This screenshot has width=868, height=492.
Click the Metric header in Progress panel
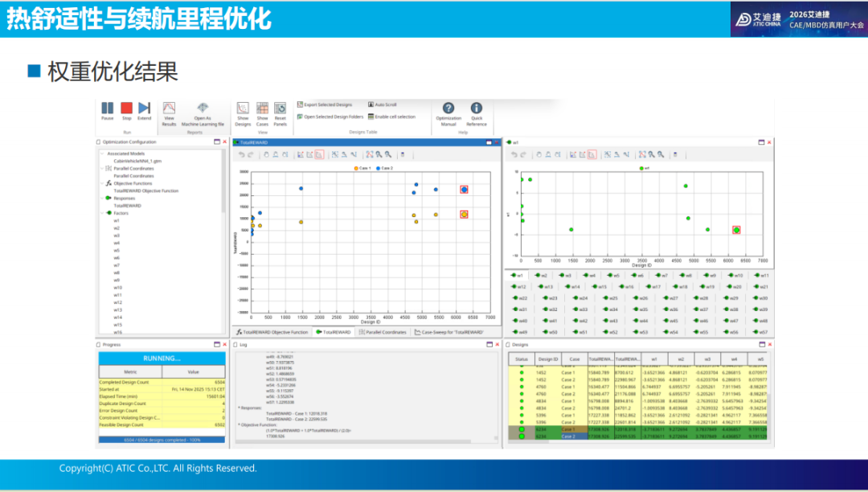[x=130, y=372]
